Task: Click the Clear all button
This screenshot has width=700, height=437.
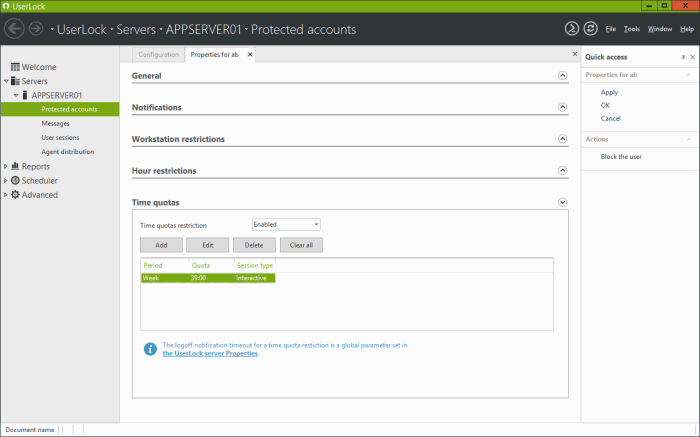Action: coord(301,245)
